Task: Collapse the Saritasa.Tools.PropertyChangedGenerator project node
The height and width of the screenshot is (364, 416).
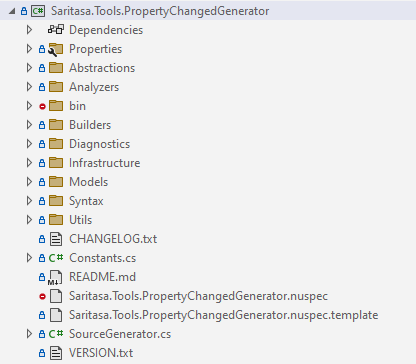Action: 12,11
